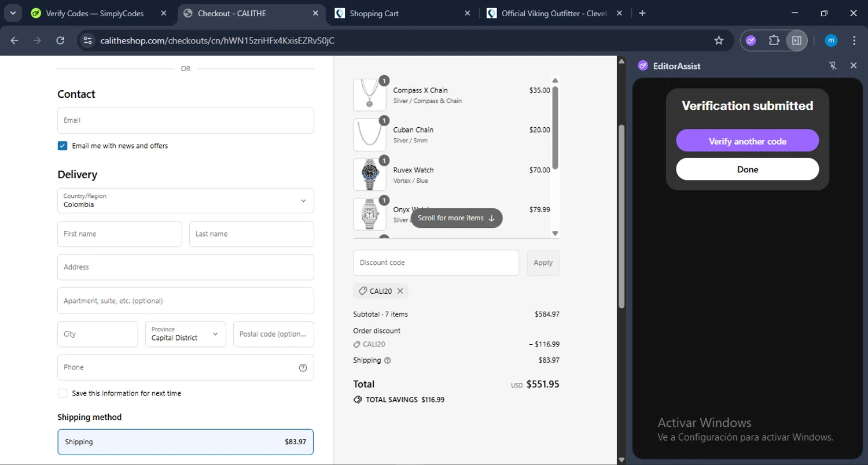Click the Onyx Watch thumbnail
Screen dimensions: 868x465
(x=370, y=214)
